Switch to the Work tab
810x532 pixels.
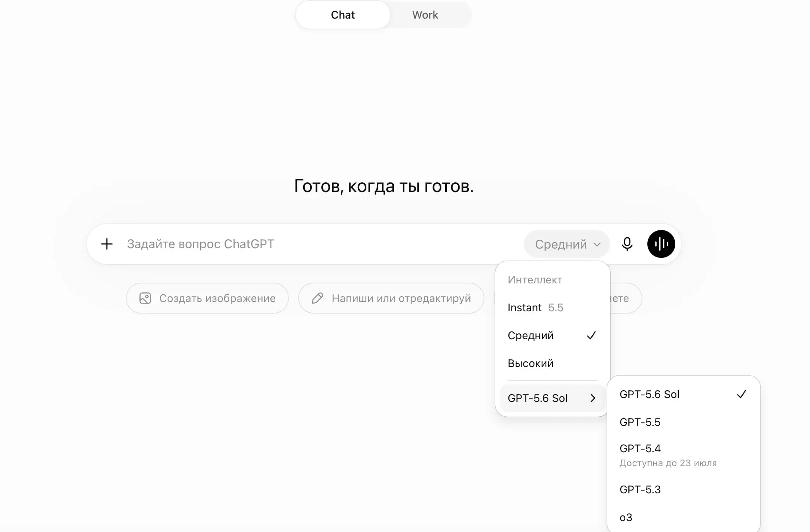point(425,15)
